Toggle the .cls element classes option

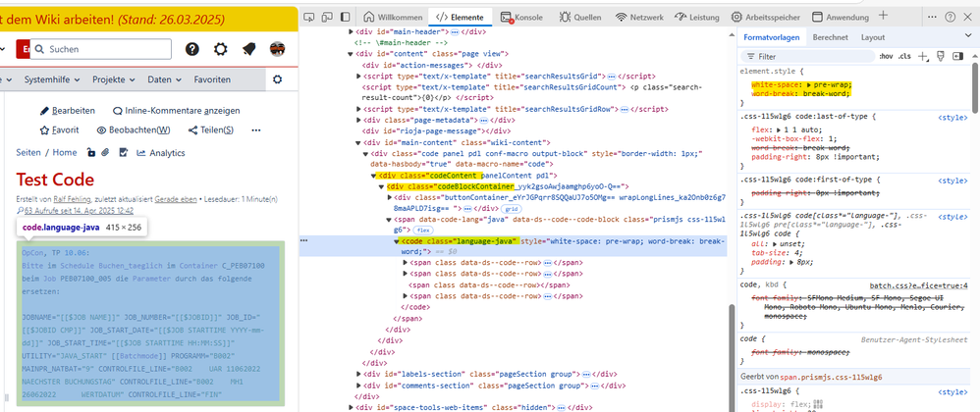click(x=904, y=56)
